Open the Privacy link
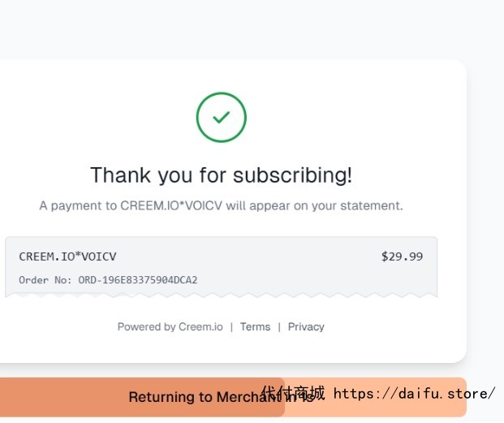The height and width of the screenshot is (423, 504). tap(306, 326)
